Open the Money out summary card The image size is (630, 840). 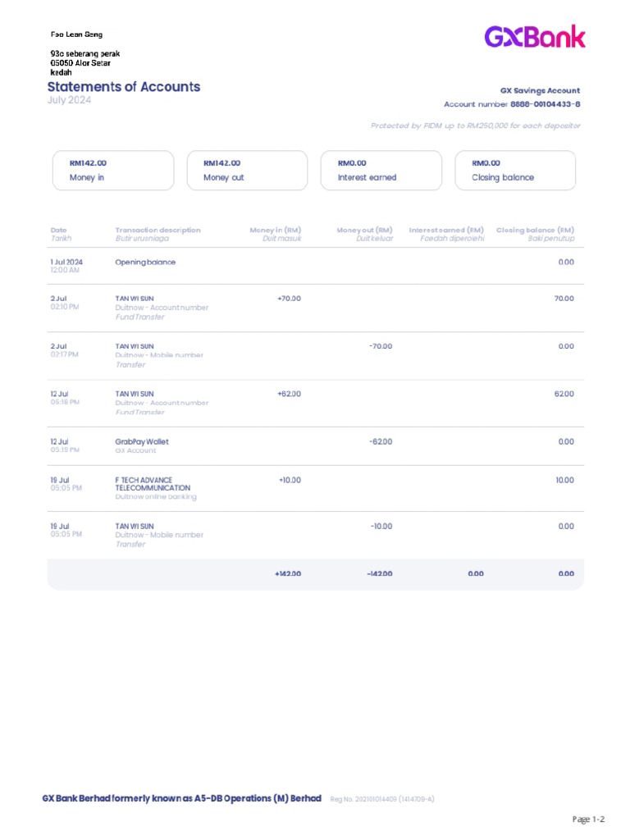pos(247,171)
